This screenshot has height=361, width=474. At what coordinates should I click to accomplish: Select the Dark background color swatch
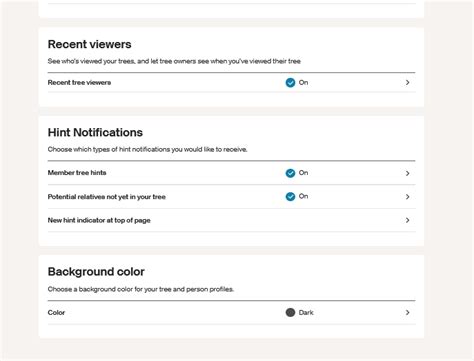(x=290, y=312)
